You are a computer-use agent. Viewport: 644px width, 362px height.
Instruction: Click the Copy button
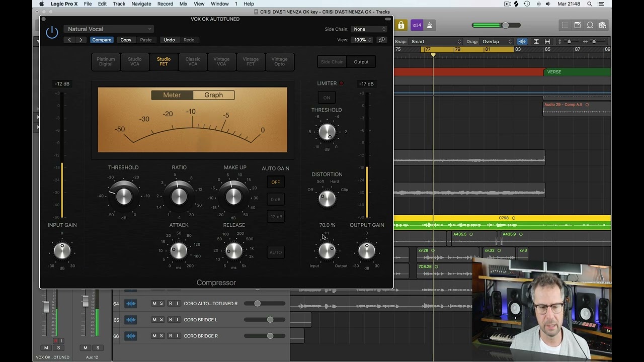tap(126, 40)
